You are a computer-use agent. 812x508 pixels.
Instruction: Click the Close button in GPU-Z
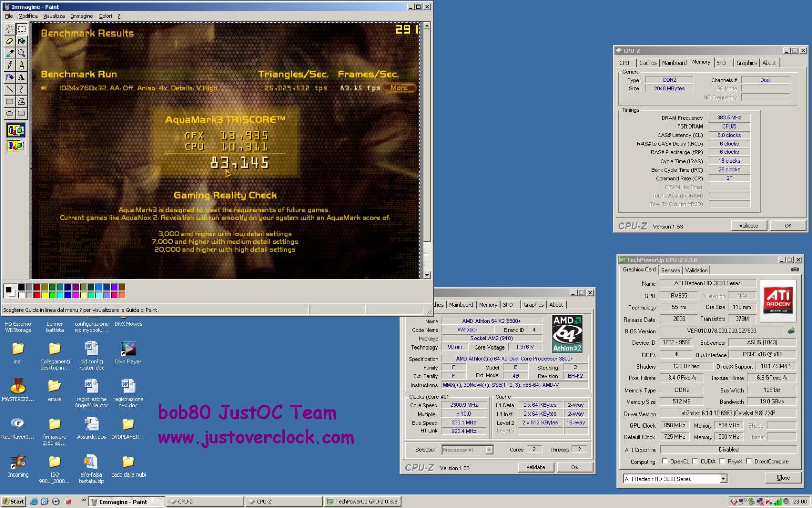point(783,478)
